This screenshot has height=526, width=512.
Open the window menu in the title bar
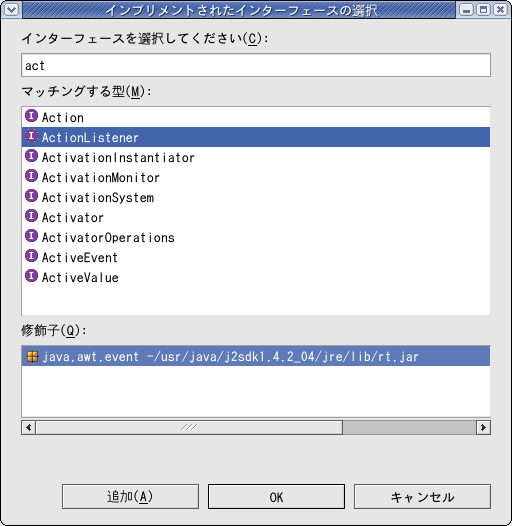11,9
